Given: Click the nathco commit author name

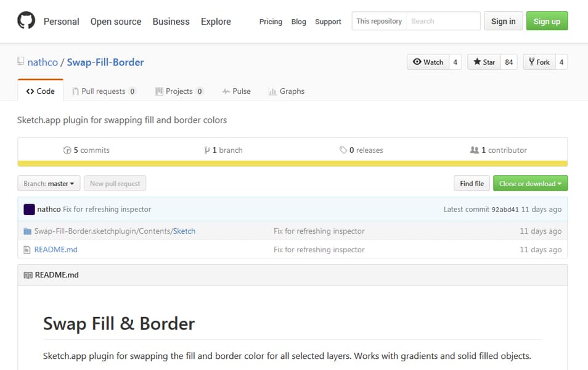Looking at the screenshot, I should pos(49,209).
